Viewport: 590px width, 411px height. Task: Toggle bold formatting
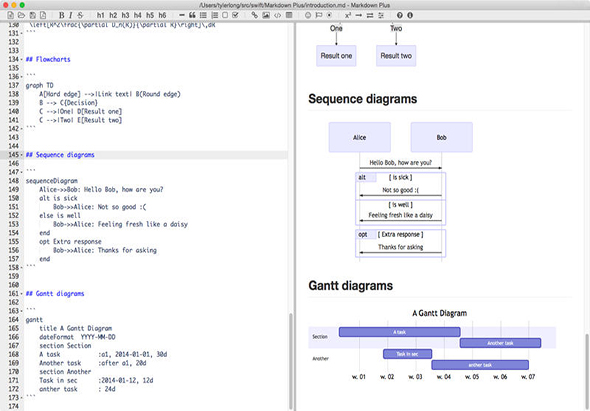[61, 15]
